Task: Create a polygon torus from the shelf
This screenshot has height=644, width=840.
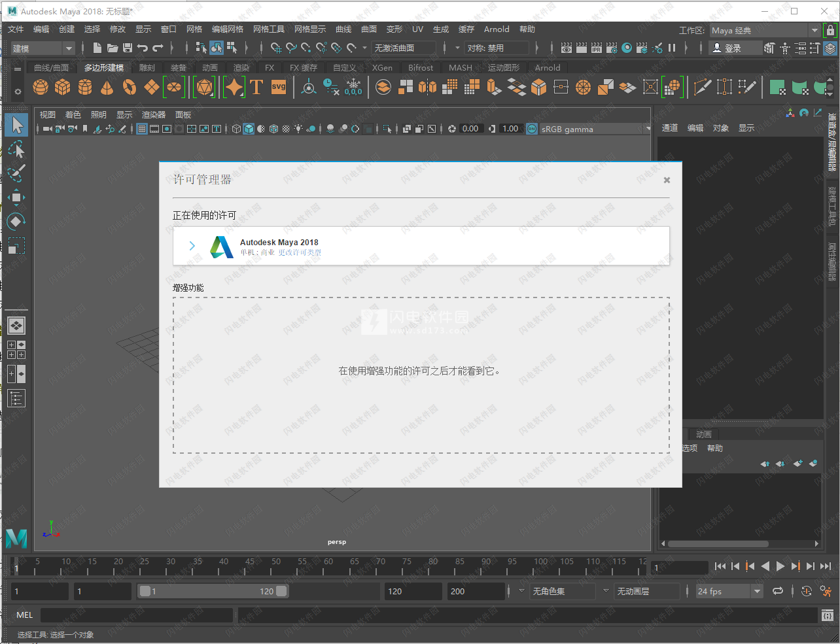Action: pyautogui.click(x=130, y=87)
